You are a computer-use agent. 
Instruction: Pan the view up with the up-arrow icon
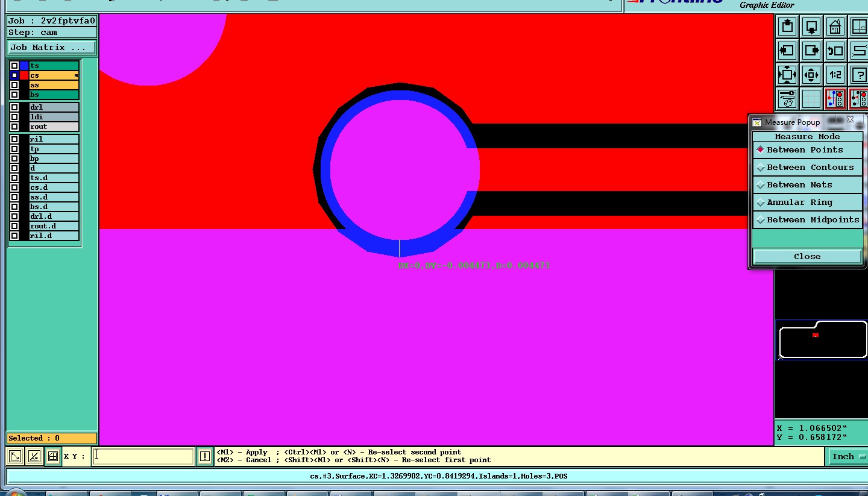pos(787,27)
